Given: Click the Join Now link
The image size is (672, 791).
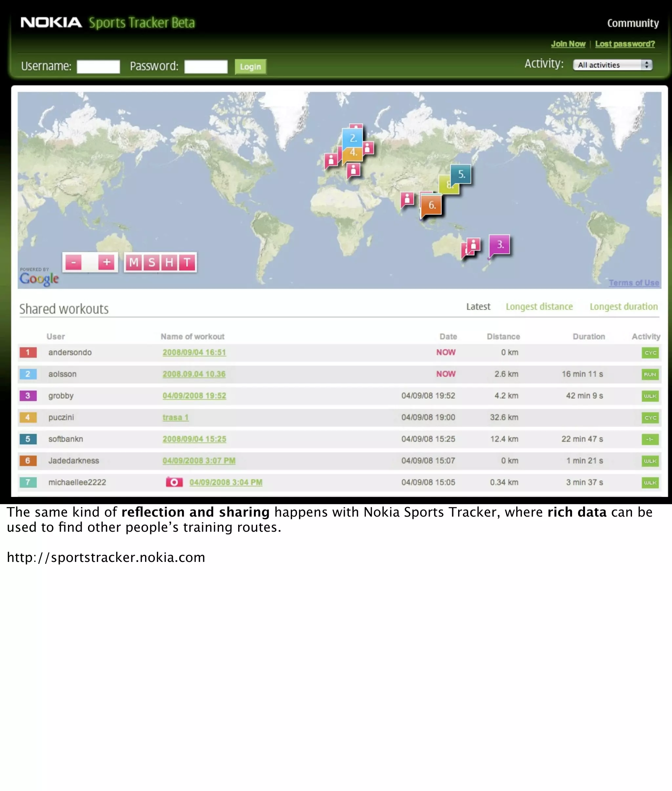Looking at the screenshot, I should 568,44.
